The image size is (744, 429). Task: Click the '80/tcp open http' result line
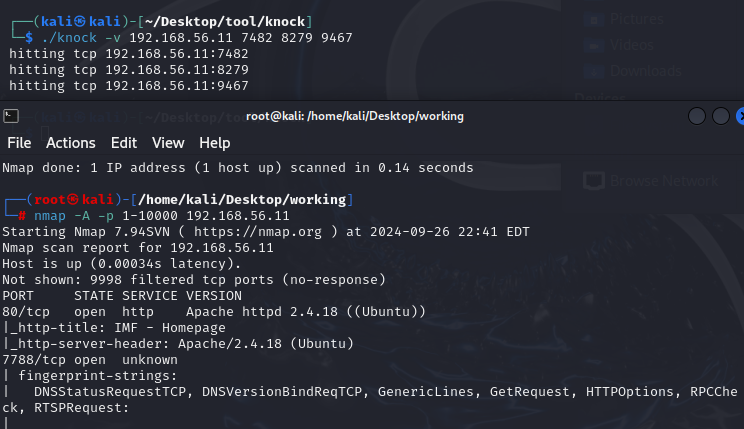pos(214,312)
